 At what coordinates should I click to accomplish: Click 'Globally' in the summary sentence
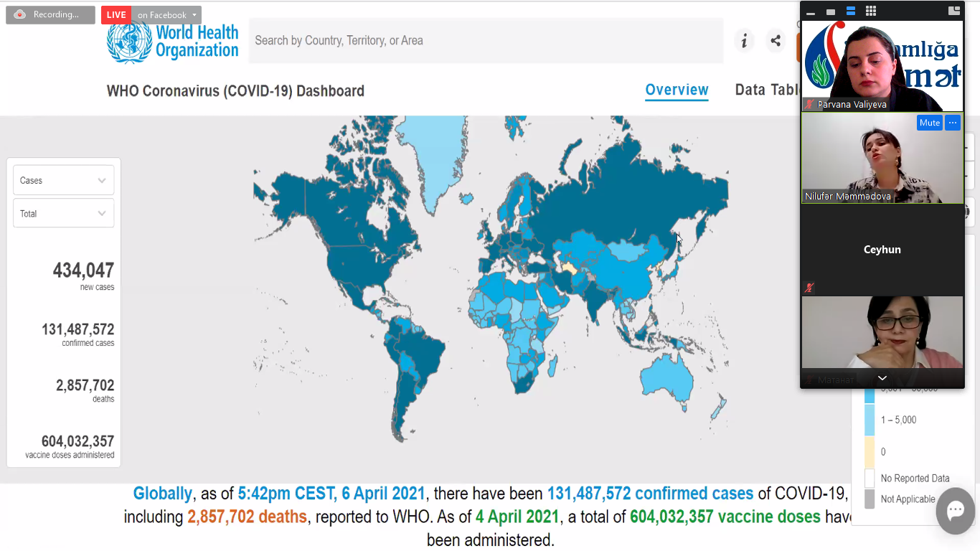click(x=163, y=494)
